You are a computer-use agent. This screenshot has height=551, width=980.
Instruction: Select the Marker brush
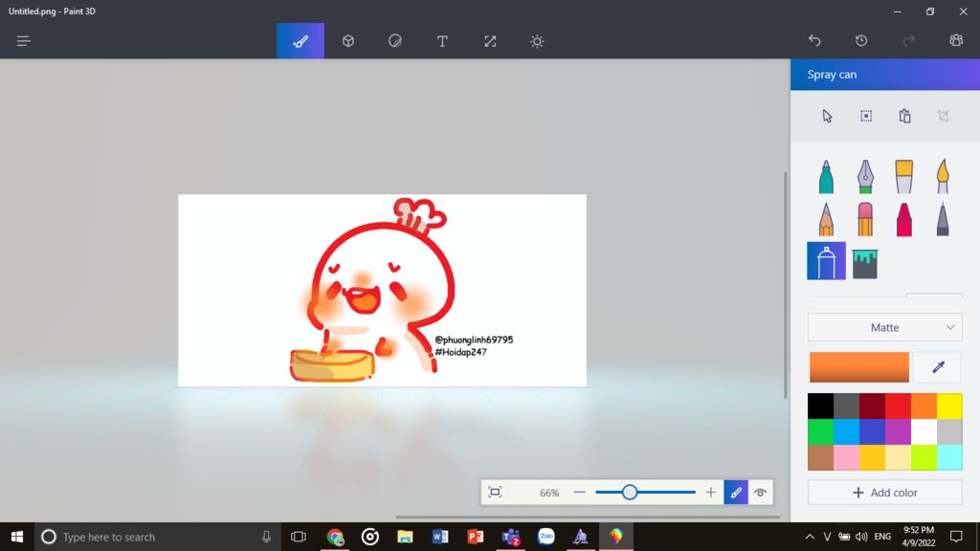point(826,176)
